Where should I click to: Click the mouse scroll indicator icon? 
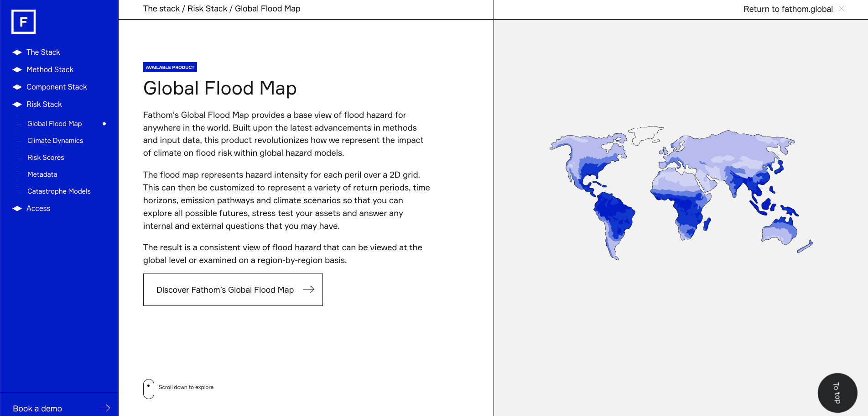149,389
